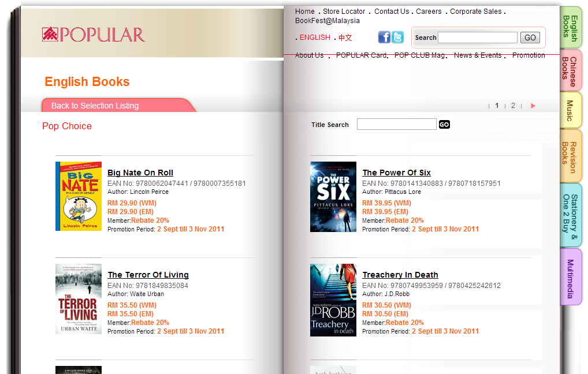Click 'RM 30.50 (EM)' price
The height and width of the screenshot is (374, 588).
coord(385,314)
